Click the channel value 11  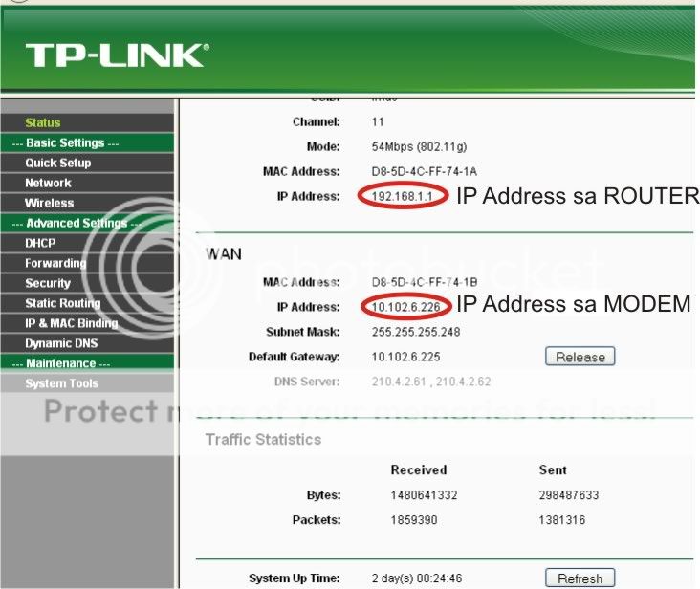coord(377,121)
